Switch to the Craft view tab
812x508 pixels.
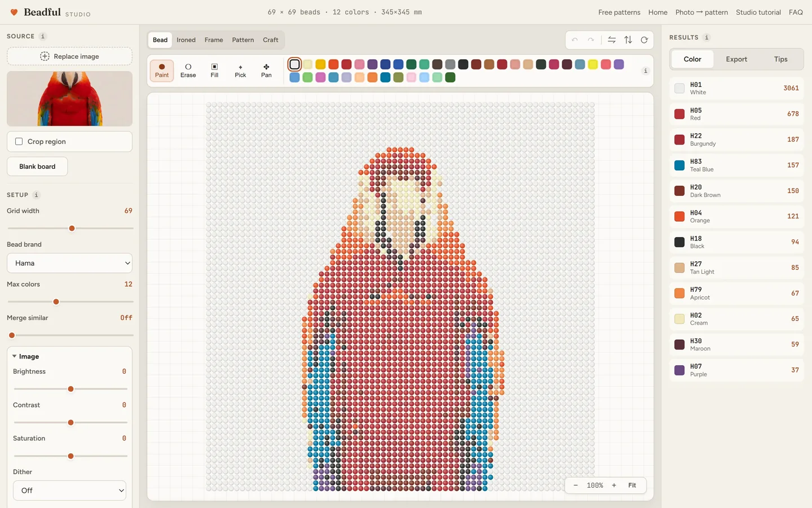(x=271, y=40)
